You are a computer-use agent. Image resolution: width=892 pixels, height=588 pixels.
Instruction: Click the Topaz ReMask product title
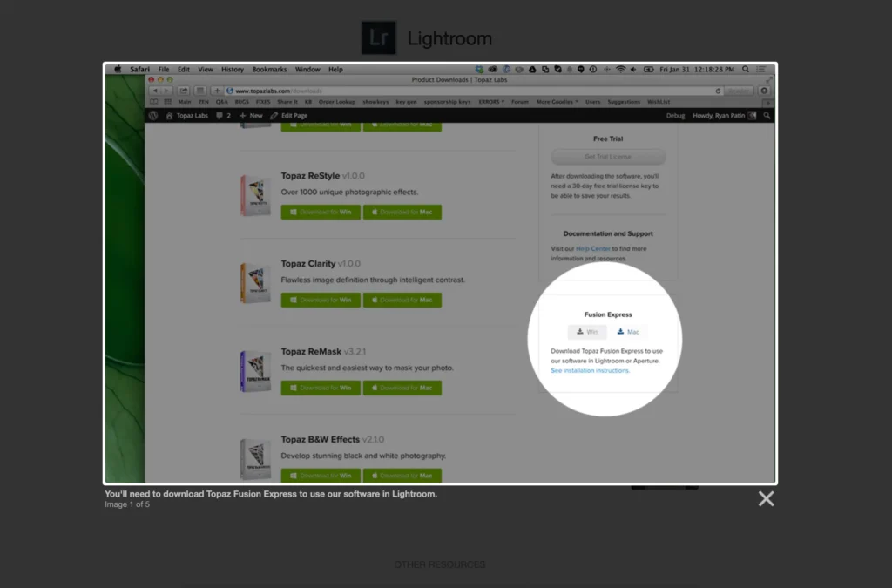311,351
